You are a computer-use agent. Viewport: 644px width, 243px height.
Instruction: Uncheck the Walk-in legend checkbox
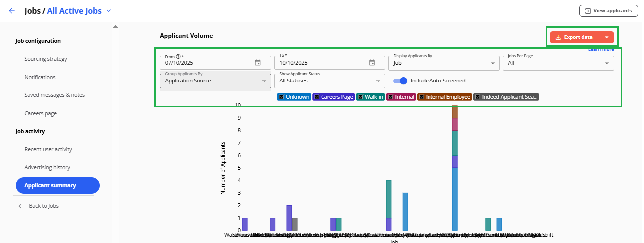[x=361, y=97]
